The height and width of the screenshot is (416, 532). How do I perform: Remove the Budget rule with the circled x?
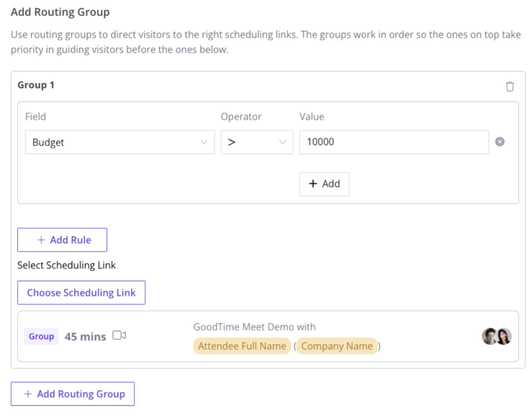point(499,141)
